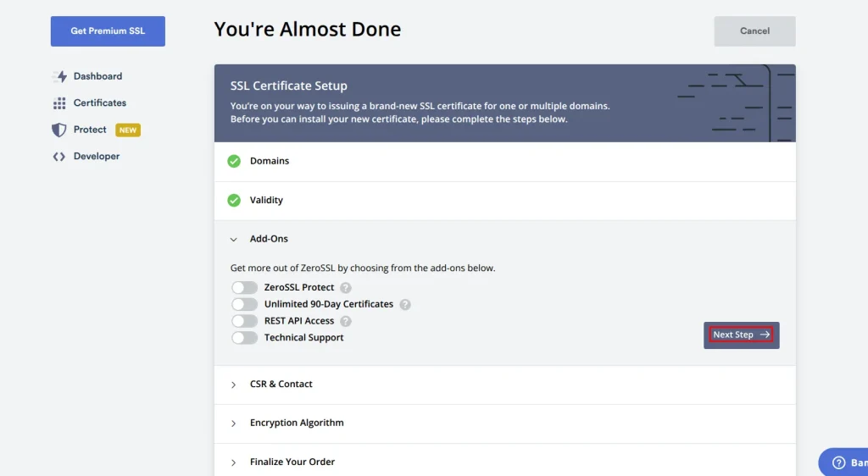This screenshot has width=868, height=476.
Task: Click the Developer code brackets icon
Action: tap(59, 157)
